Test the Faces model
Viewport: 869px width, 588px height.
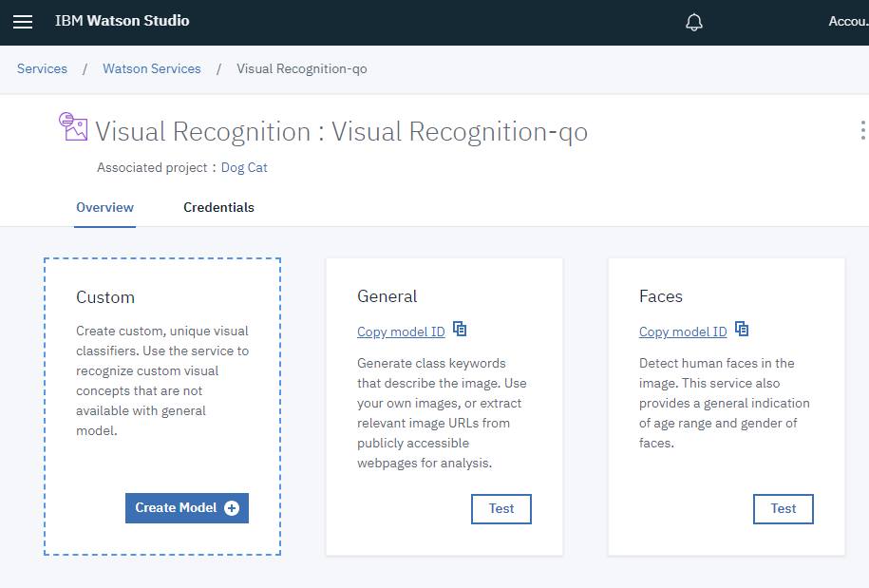pyautogui.click(x=784, y=509)
